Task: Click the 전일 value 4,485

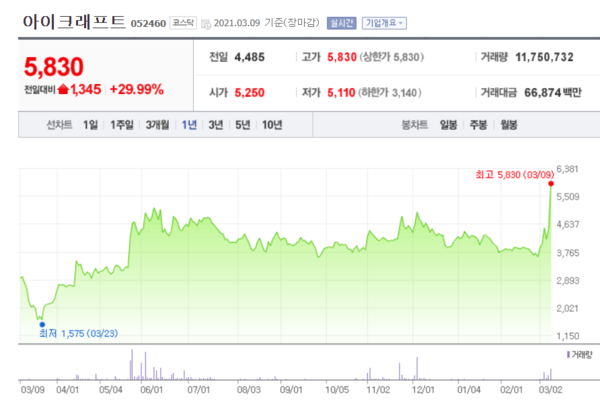Action: pyautogui.click(x=249, y=57)
